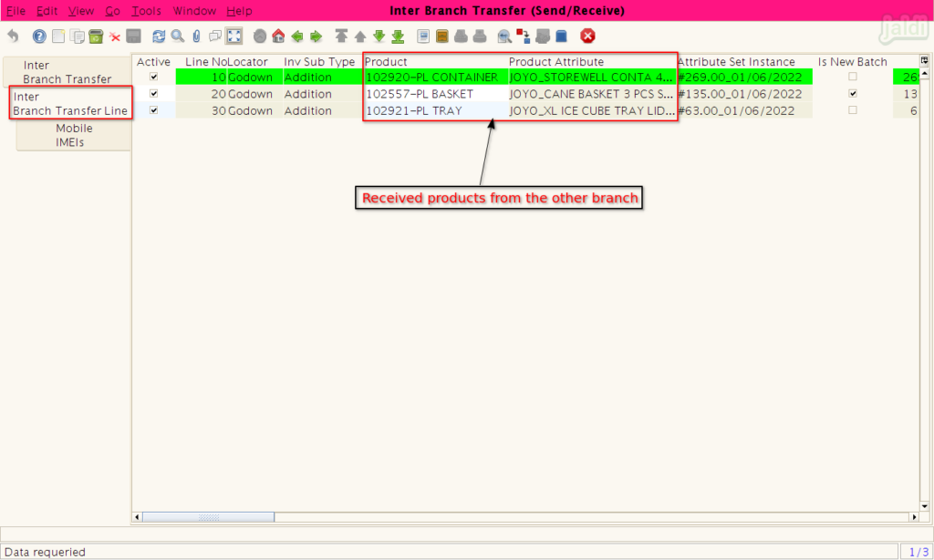Toggle Is New Batch for PL CONTAINER row
The image size is (934, 560).
(x=853, y=77)
